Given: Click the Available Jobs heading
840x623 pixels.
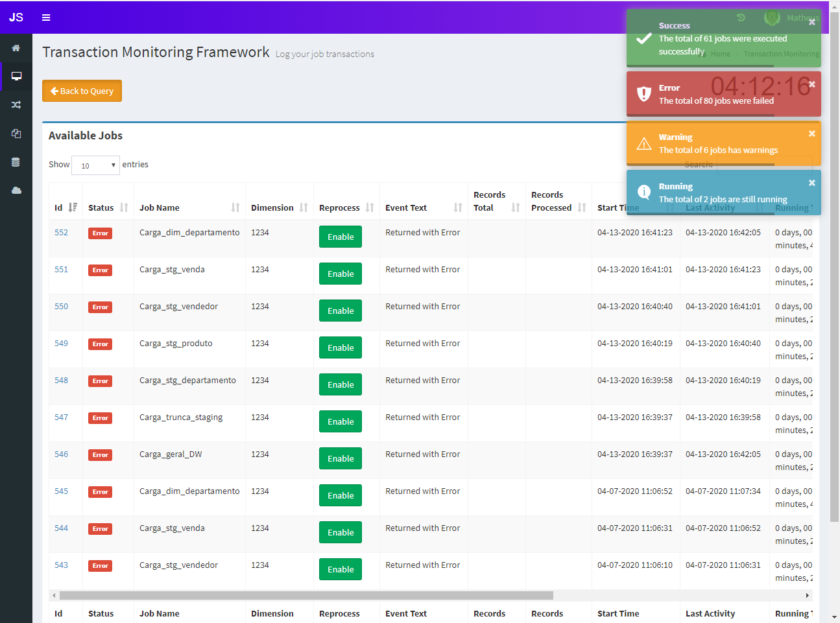Looking at the screenshot, I should tap(86, 135).
